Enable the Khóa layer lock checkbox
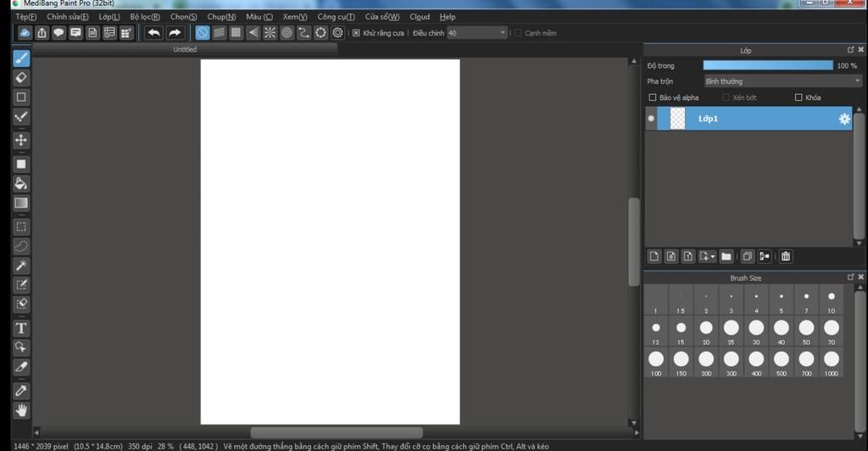 point(798,97)
